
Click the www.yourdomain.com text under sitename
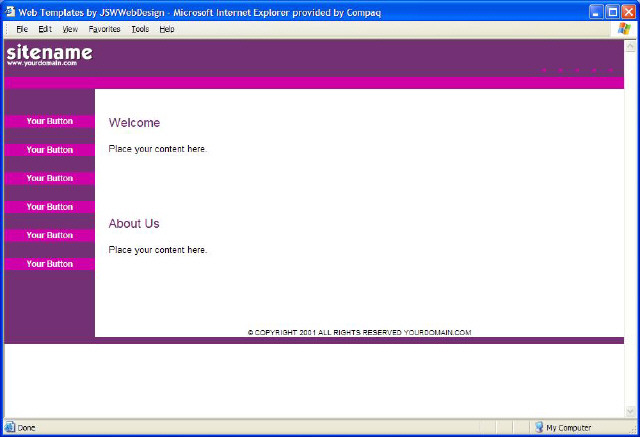coord(41,63)
